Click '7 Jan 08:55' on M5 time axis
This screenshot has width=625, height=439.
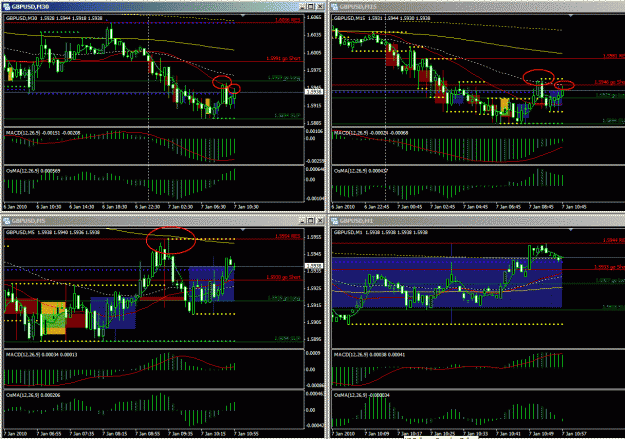tap(147, 433)
